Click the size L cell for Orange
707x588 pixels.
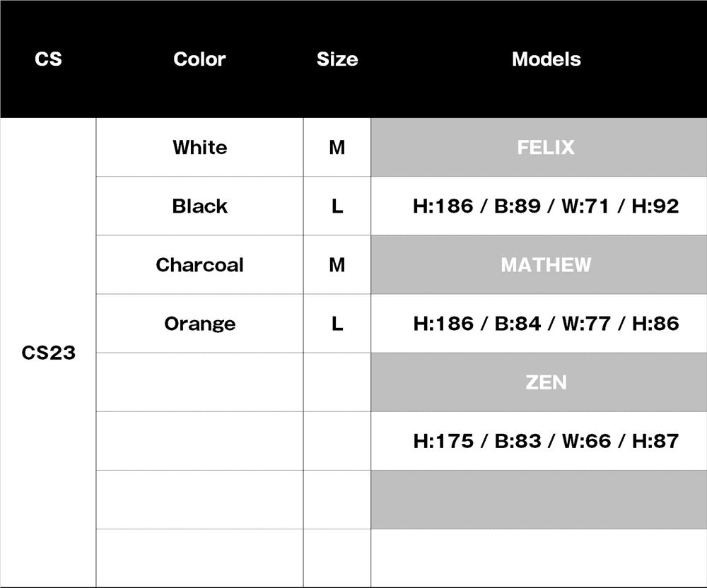coord(337,323)
